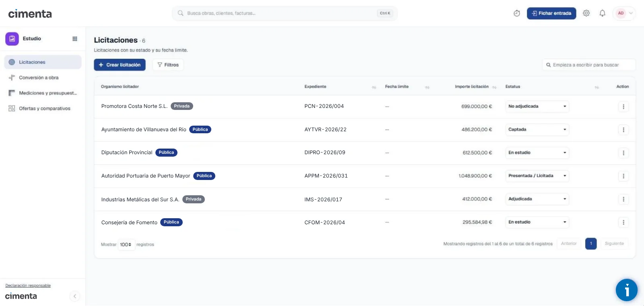This screenshot has width=644, height=306.
Task: Open the Filtros button
Action: tap(168, 65)
